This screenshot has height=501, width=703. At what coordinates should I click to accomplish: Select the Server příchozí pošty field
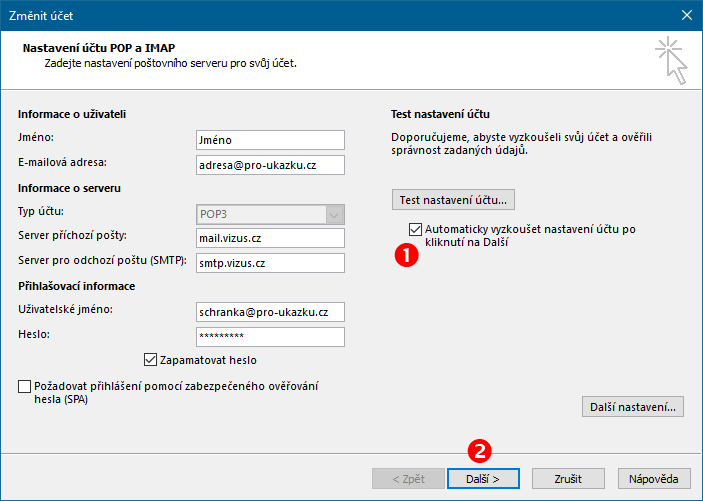point(270,238)
